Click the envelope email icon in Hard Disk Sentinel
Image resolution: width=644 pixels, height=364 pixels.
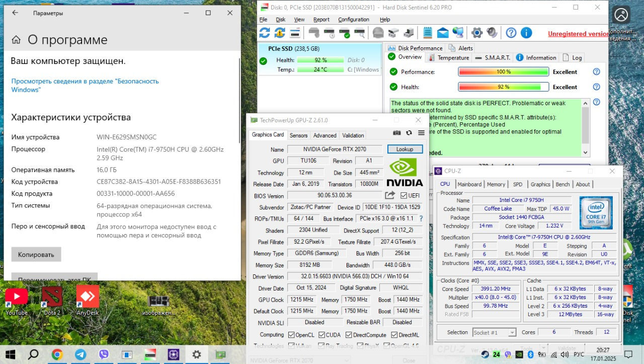pos(443,33)
